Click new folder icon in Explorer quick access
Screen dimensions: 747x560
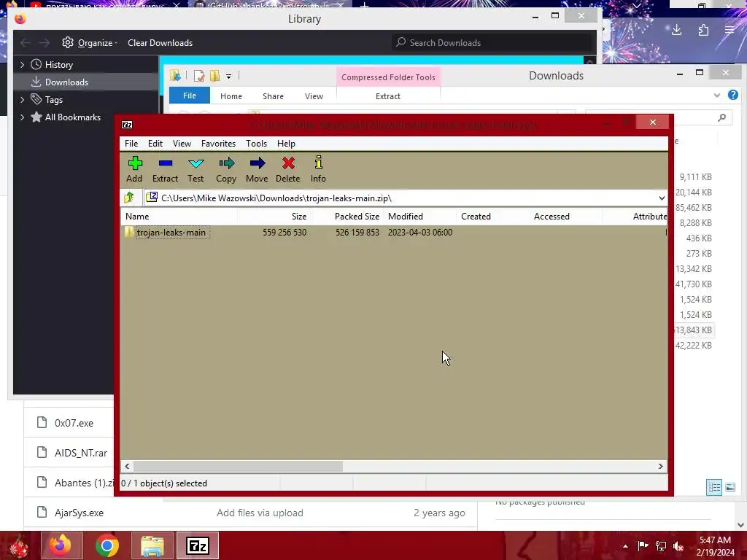point(215,76)
